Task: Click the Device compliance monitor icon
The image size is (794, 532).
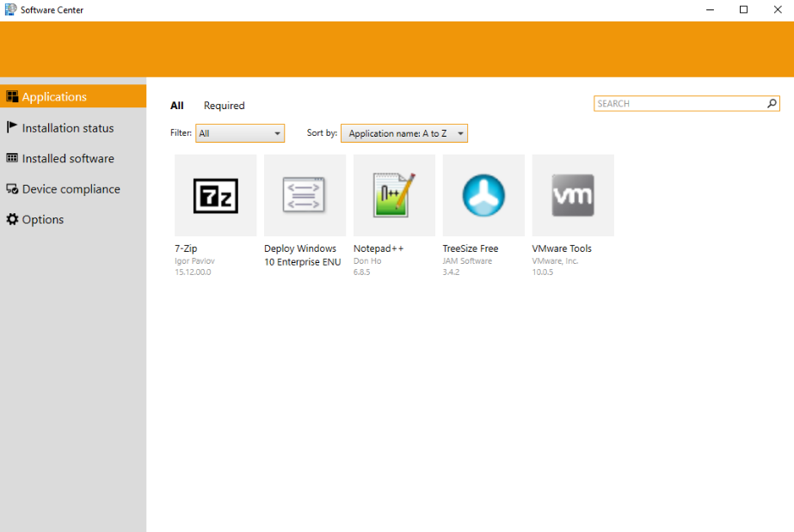Action: point(12,188)
